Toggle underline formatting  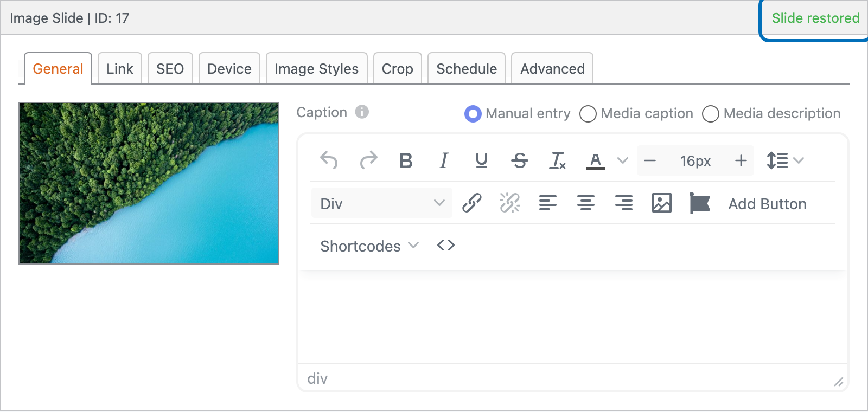tap(482, 160)
